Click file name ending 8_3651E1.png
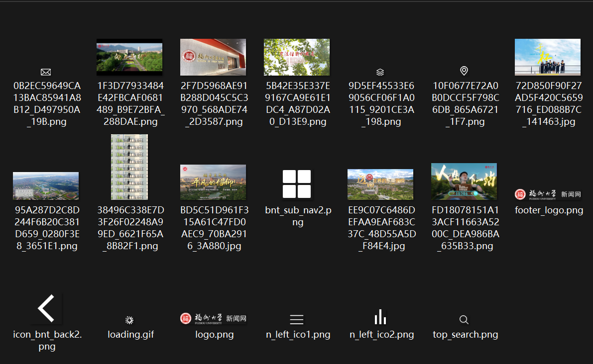 tap(47, 228)
